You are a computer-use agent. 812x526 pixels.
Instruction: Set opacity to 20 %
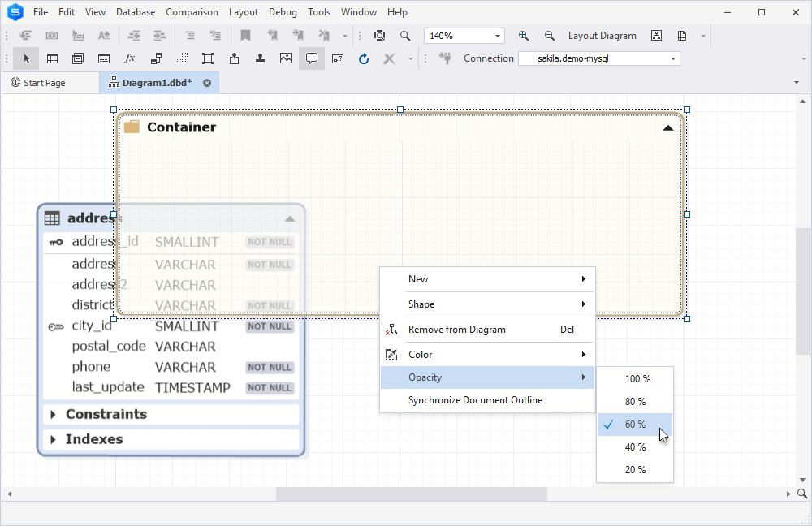click(635, 470)
